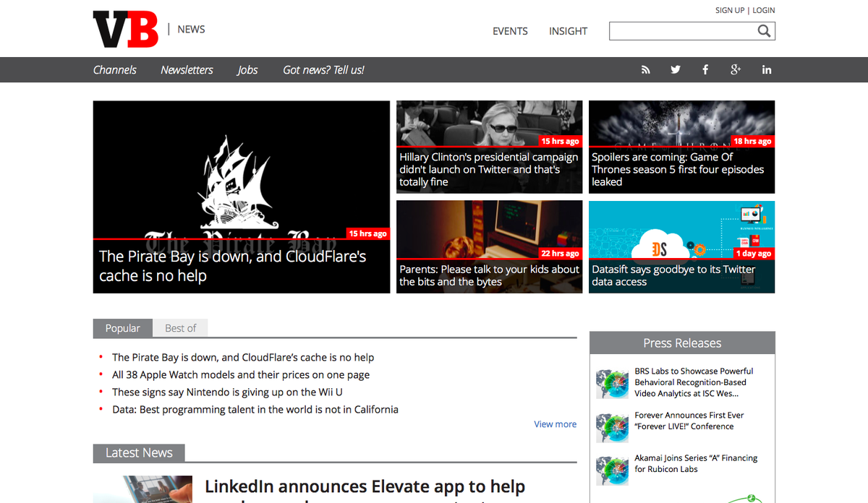Open the LinkedIn icon
The width and height of the screenshot is (868, 503).
coord(767,70)
